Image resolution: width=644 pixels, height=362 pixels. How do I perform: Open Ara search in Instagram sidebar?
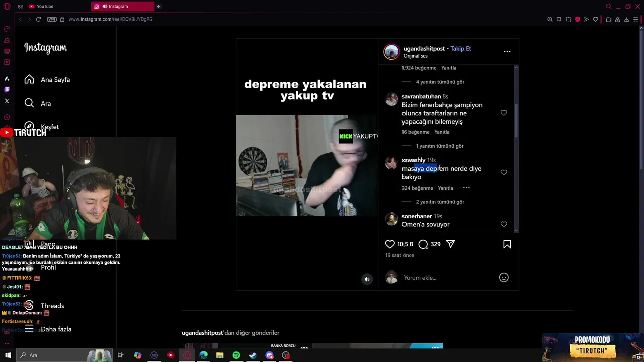(38, 103)
